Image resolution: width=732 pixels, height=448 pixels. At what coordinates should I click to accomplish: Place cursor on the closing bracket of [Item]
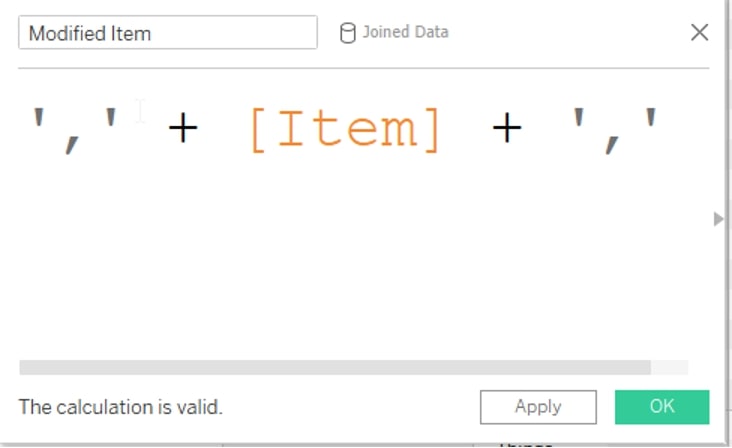(432, 130)
